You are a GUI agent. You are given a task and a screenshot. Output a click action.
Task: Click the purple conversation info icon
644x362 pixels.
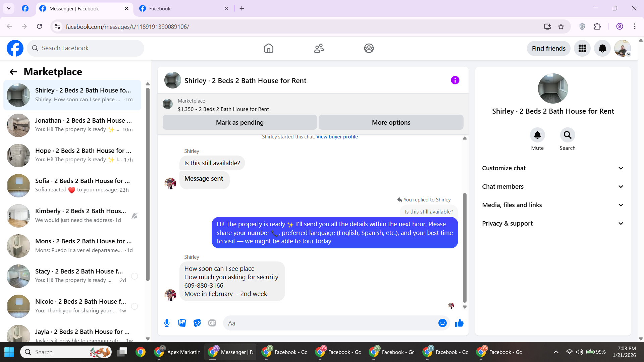[455, 80]
